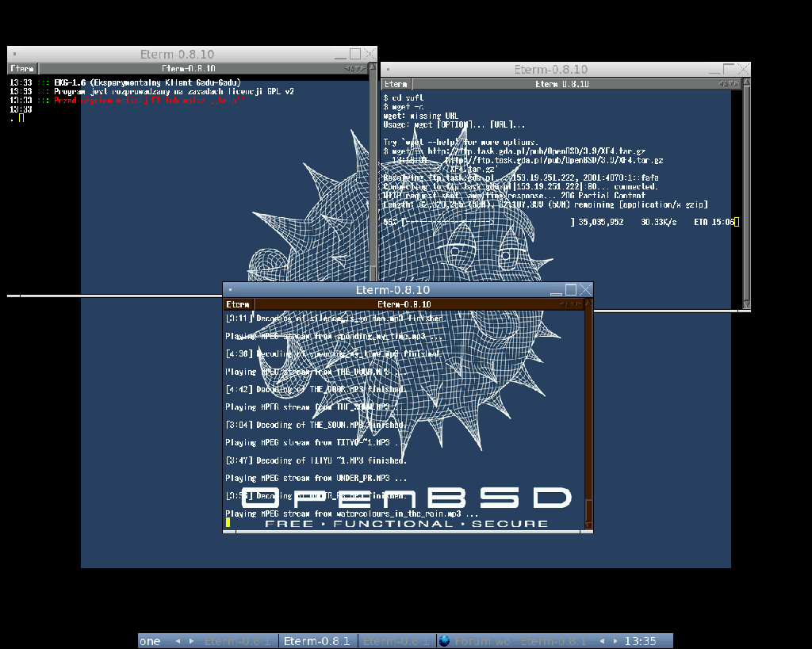
Task: Click the workspace left arrow beside 'one'
Action: (178, 640)
